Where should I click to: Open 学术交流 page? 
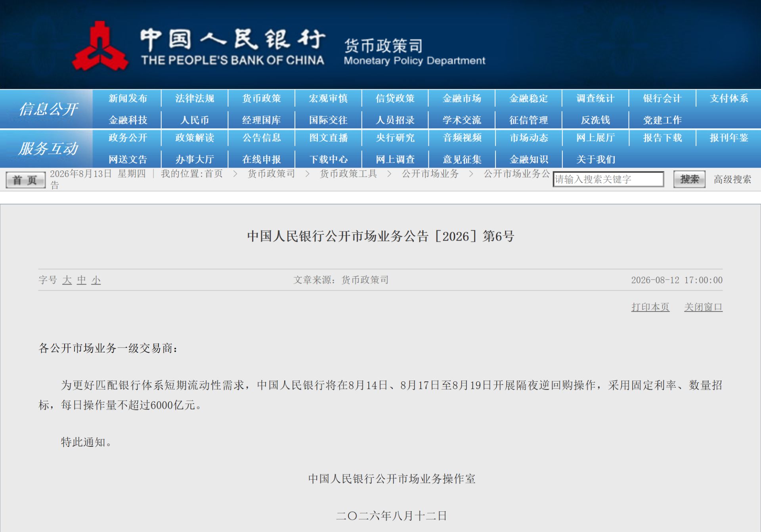tap(462, 120)
